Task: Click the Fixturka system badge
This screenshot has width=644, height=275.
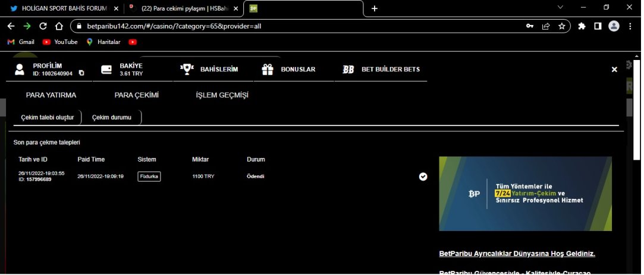Action: (x=149, y=176)
